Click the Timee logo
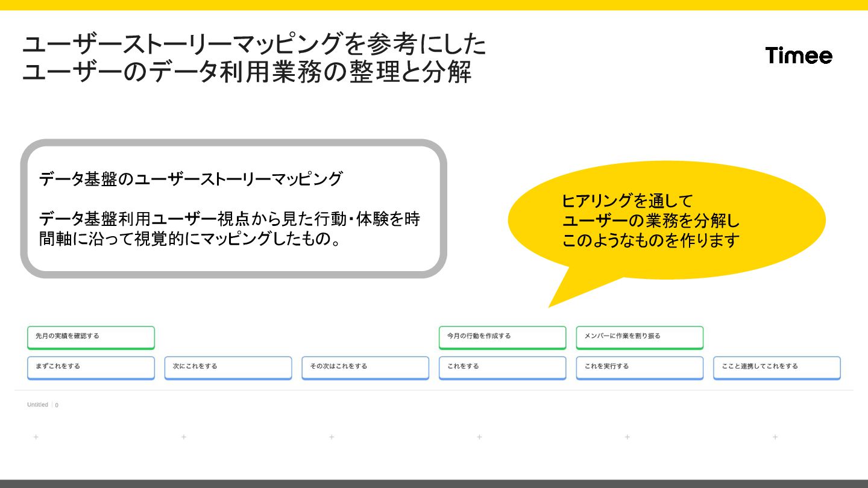The width and height of the screenshot is (868, 488). pyautogui.click(x=799, y=55)
